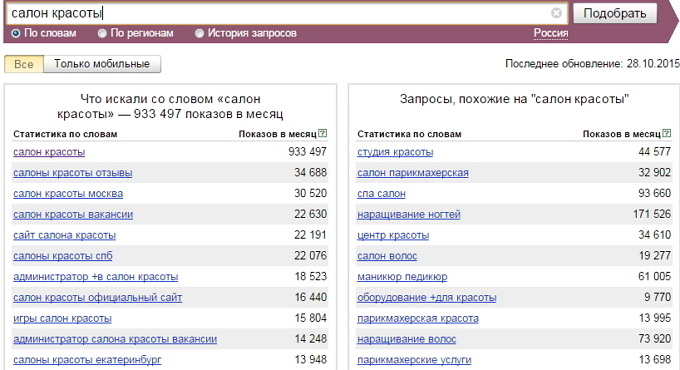
Task: Click inside the салон красоты search field
Action: click(282, 13)
